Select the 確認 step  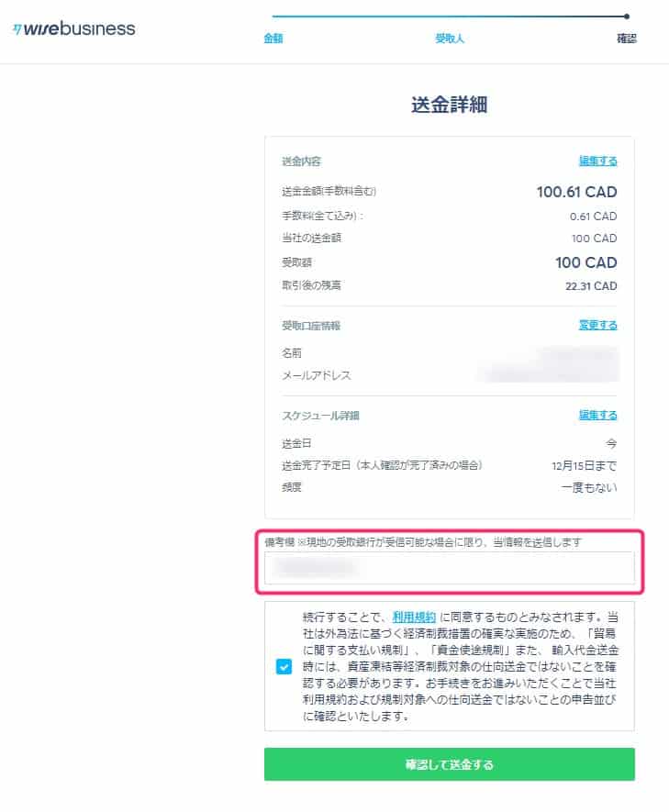(x=627, y=39)
